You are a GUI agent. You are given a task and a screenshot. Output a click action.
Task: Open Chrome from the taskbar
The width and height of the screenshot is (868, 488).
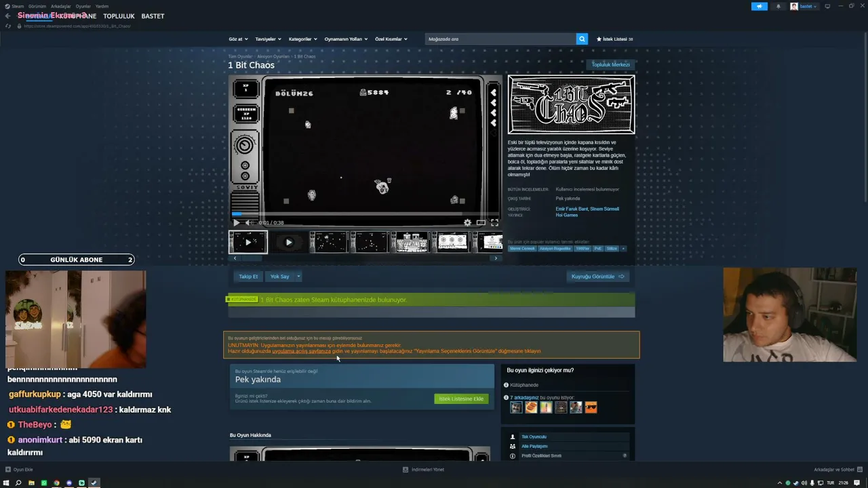pyautogui.click(x=56, y=483)
